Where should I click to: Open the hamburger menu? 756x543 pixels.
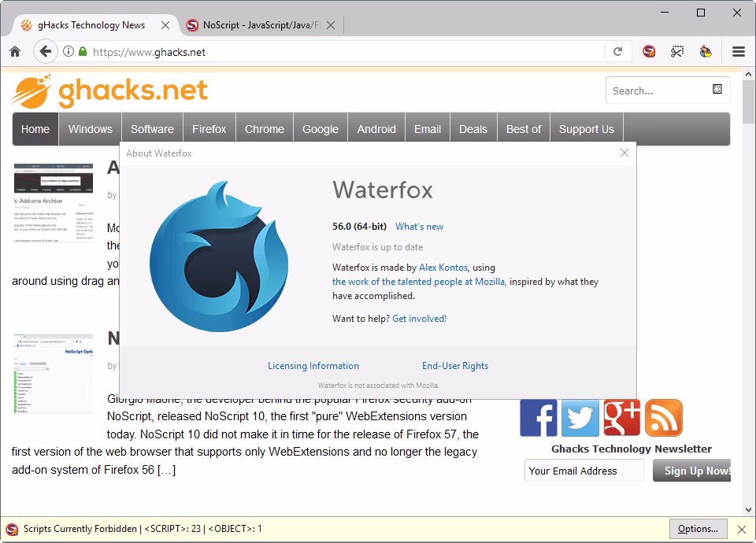click(739, 52)
